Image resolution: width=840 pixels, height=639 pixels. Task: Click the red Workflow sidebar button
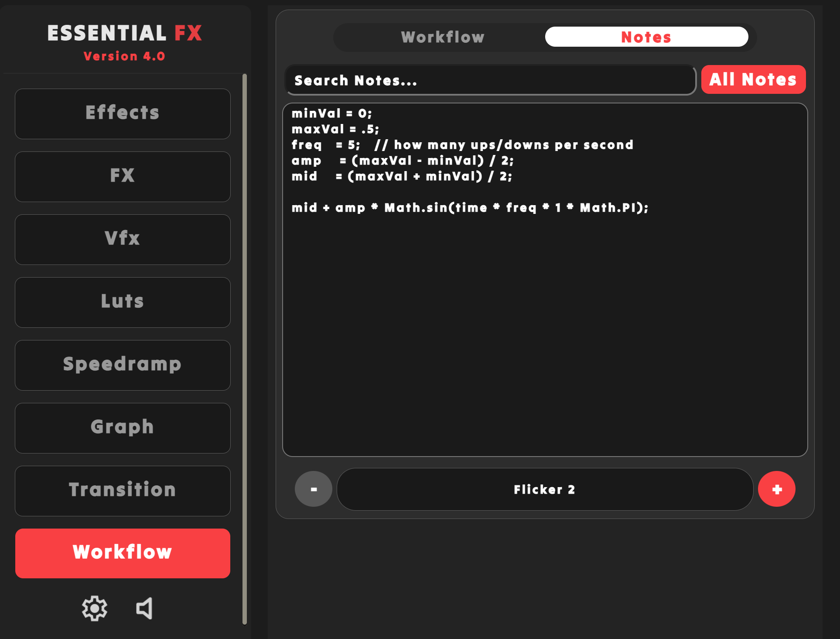(123, 553)
